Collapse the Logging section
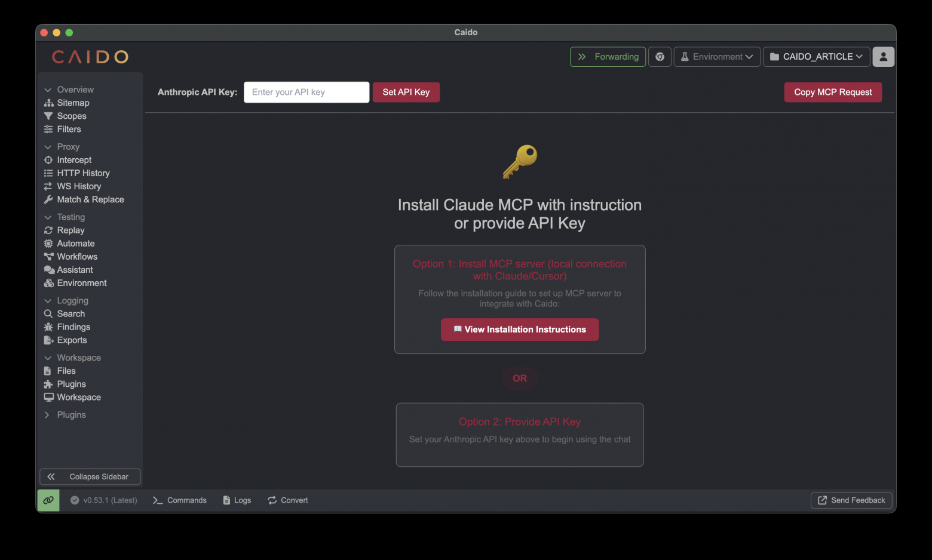Viewport: 932px width, 560px height. (48, 301)
